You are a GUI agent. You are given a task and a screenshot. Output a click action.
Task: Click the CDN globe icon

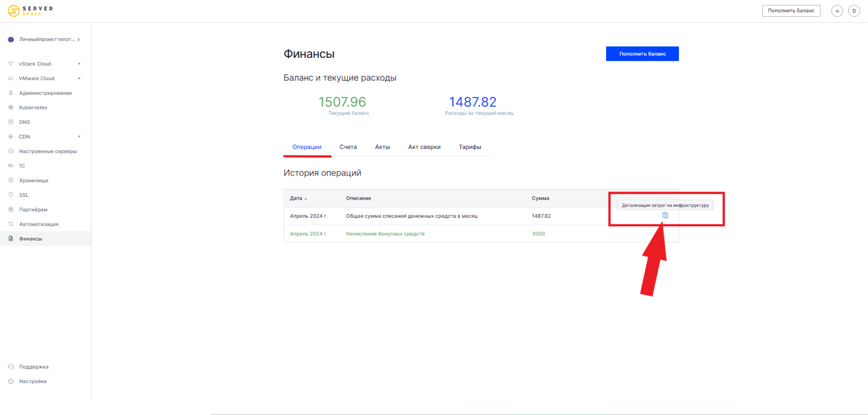(11, 137)
